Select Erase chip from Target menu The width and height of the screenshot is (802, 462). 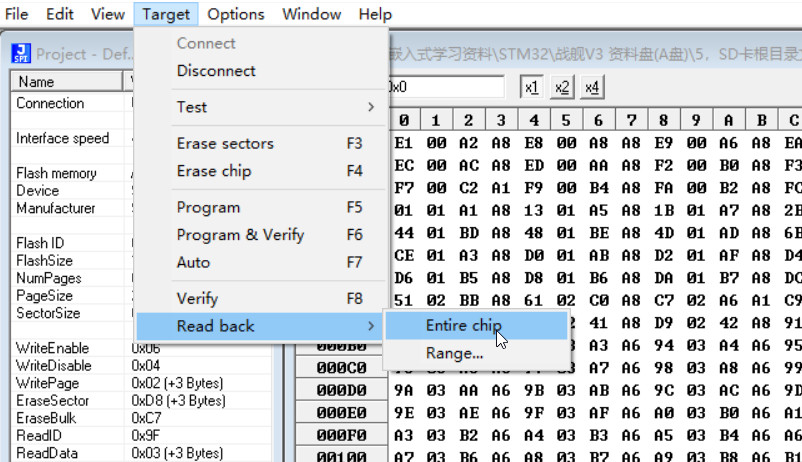[x=214, y=171]
